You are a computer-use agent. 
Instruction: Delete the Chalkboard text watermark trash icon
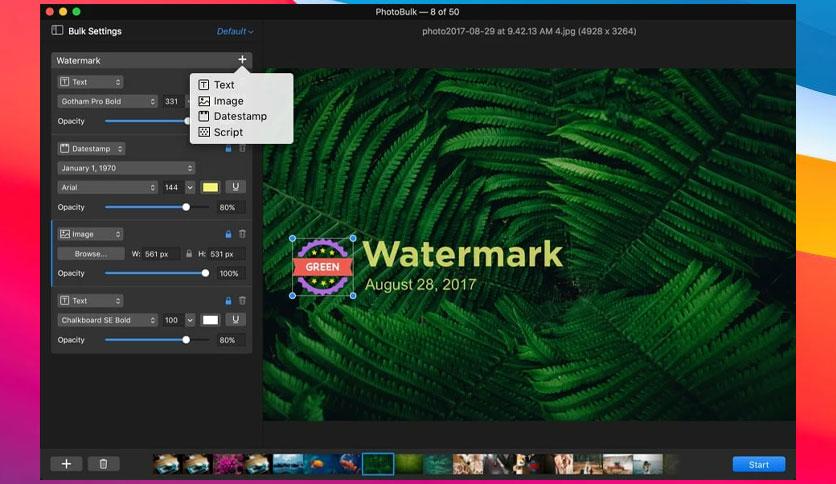coord(243,301)
